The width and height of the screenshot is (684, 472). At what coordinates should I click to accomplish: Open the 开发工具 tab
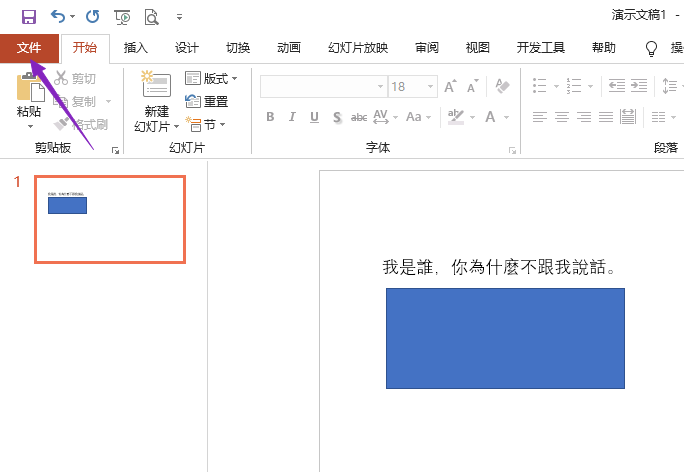(x=541, y=48)
